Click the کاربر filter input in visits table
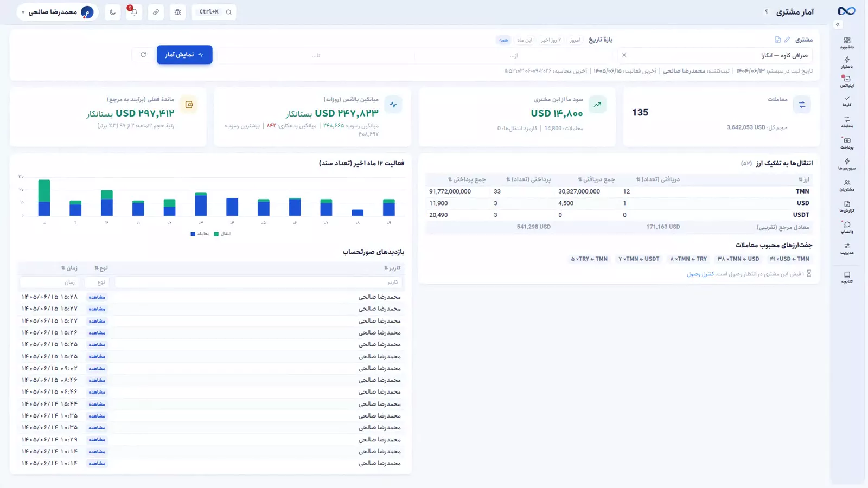 point(258,282)
